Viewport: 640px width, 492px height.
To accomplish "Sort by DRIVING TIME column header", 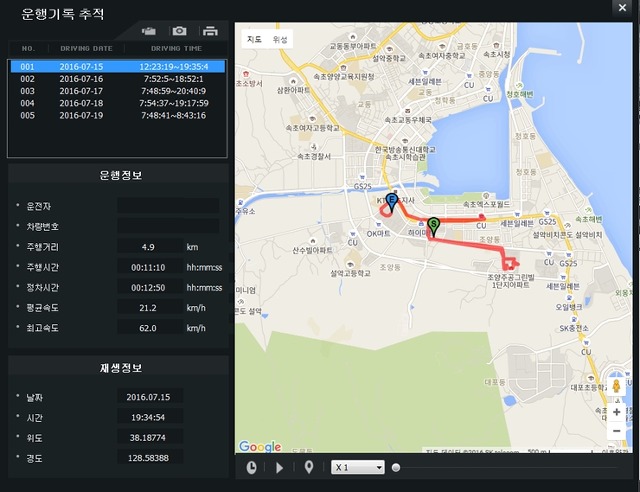I will (x=176, y=49).
